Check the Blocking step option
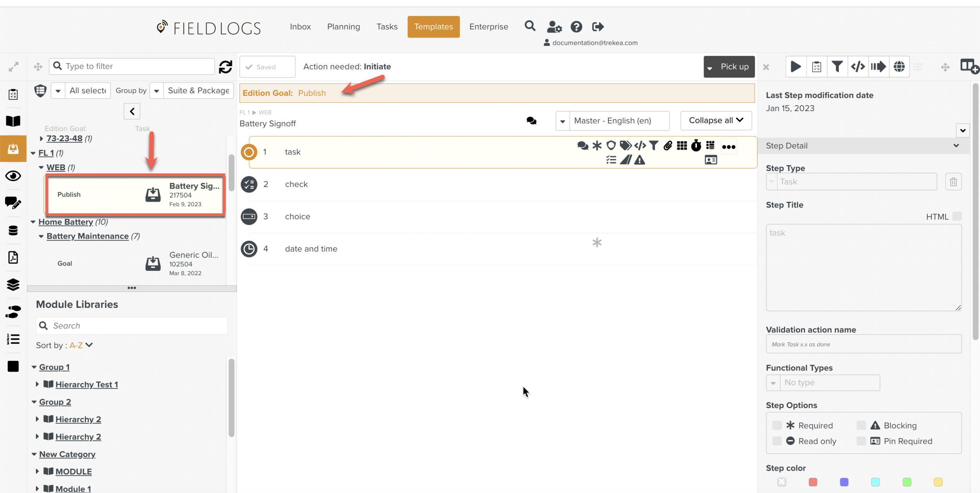This screenshot has width=980, height=493. click(861, 426)
